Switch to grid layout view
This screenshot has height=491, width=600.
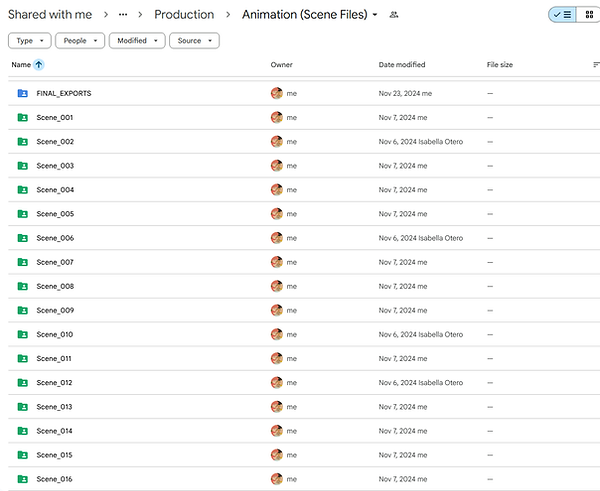point(589,15)
